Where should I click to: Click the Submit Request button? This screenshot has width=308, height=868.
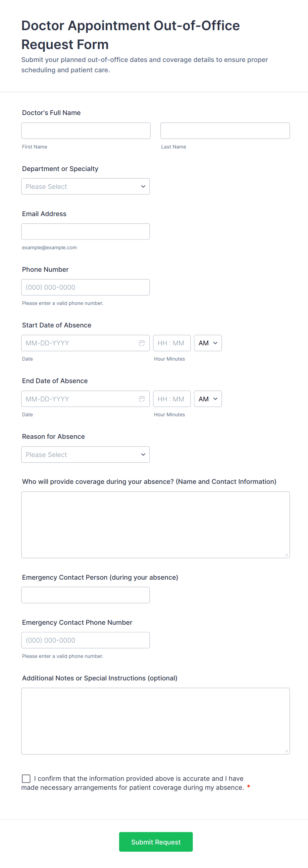[156, 842]
